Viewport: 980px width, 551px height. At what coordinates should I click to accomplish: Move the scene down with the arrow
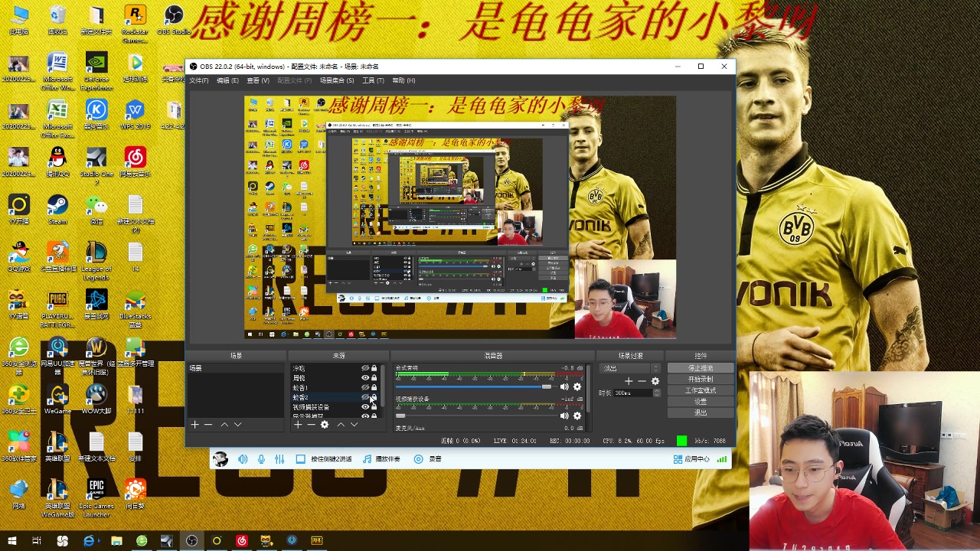click(x=238, y=425)
